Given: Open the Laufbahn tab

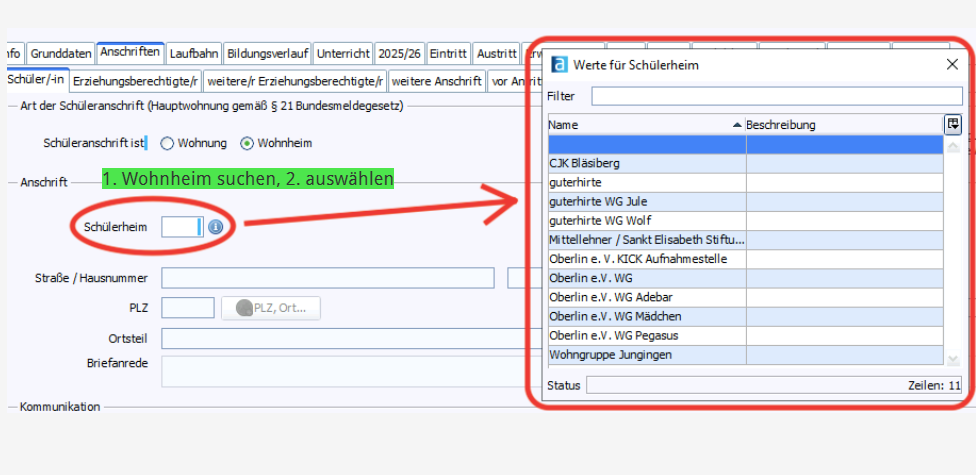Looking at the screenshot, I should pyautogui.click(x=194, y=53).
